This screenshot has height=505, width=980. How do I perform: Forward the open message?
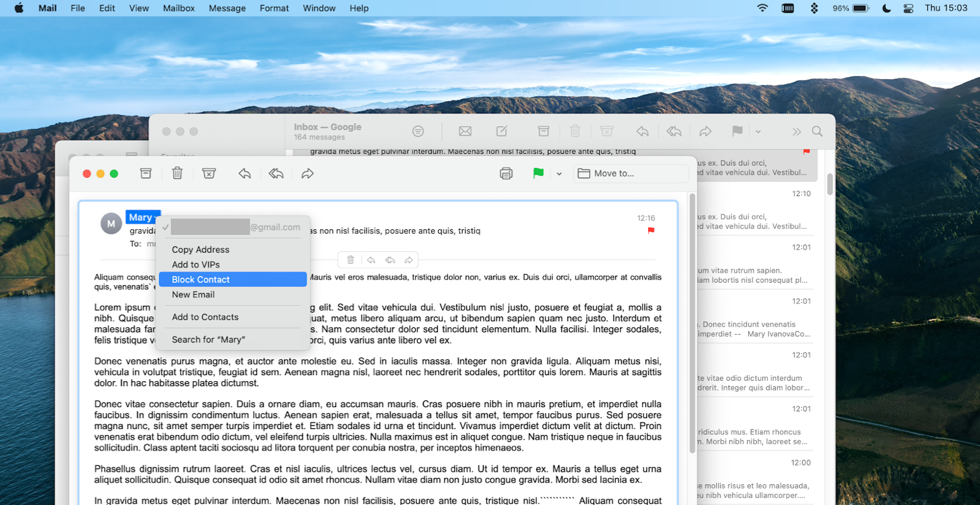tap(307, 173)
